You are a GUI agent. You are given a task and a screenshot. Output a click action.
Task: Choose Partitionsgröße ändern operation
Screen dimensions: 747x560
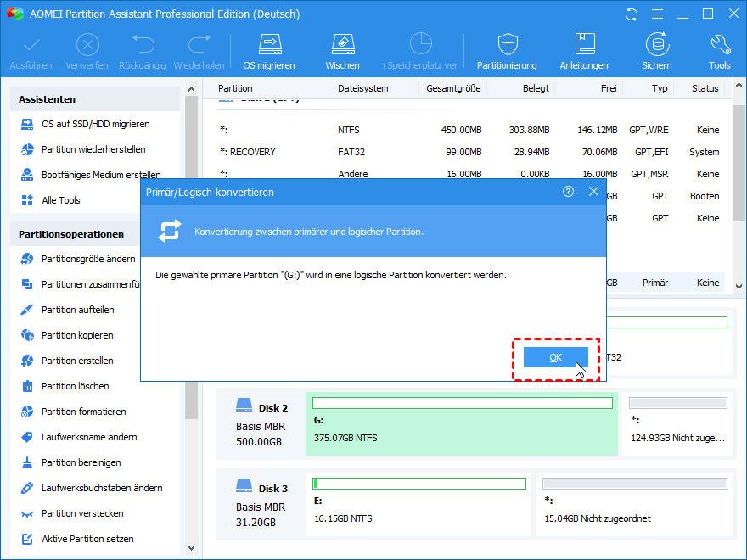tap(88, 259)
